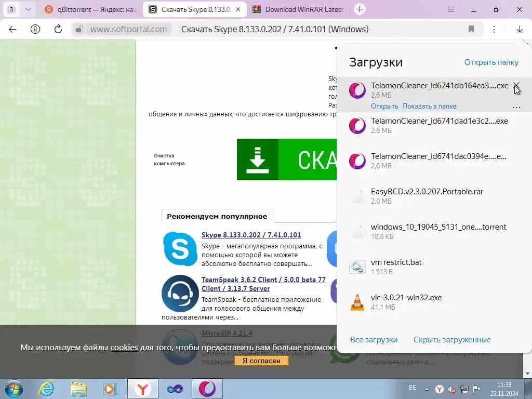Click the TeamSpeak logo thumbnail

180,294
